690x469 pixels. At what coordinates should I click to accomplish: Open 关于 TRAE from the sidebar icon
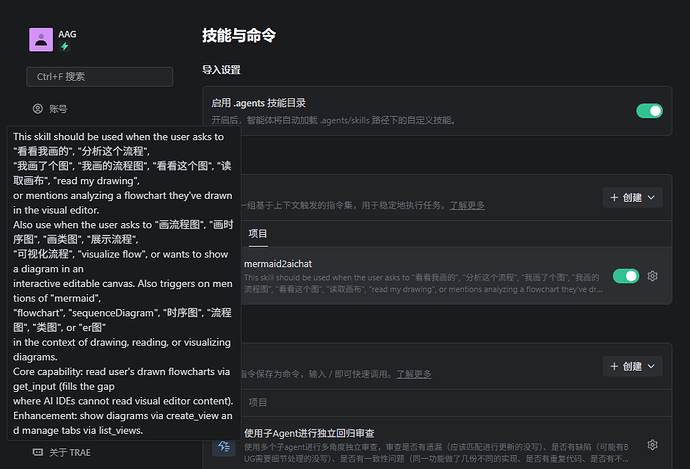click(x=38, y=452)
